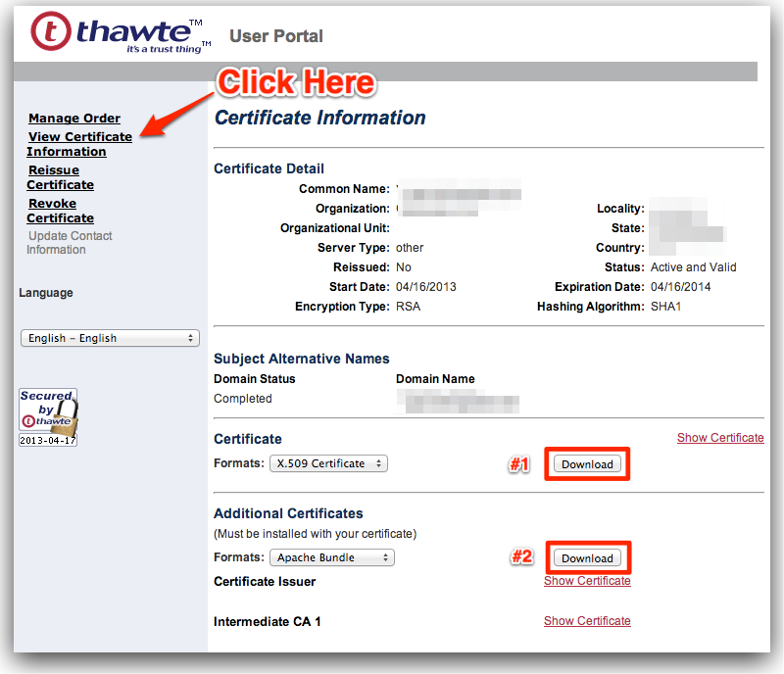Click the Certificate Information page heading

point(320,118)
